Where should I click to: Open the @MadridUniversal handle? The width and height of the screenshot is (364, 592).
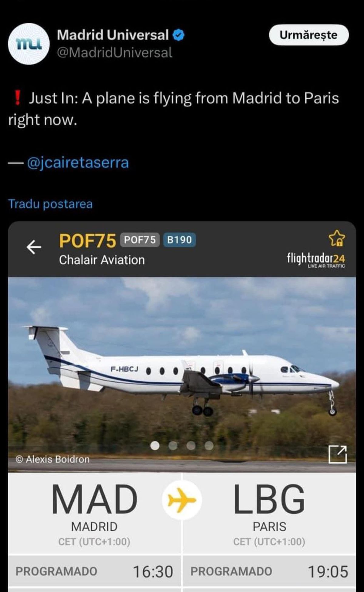(115, 52)
